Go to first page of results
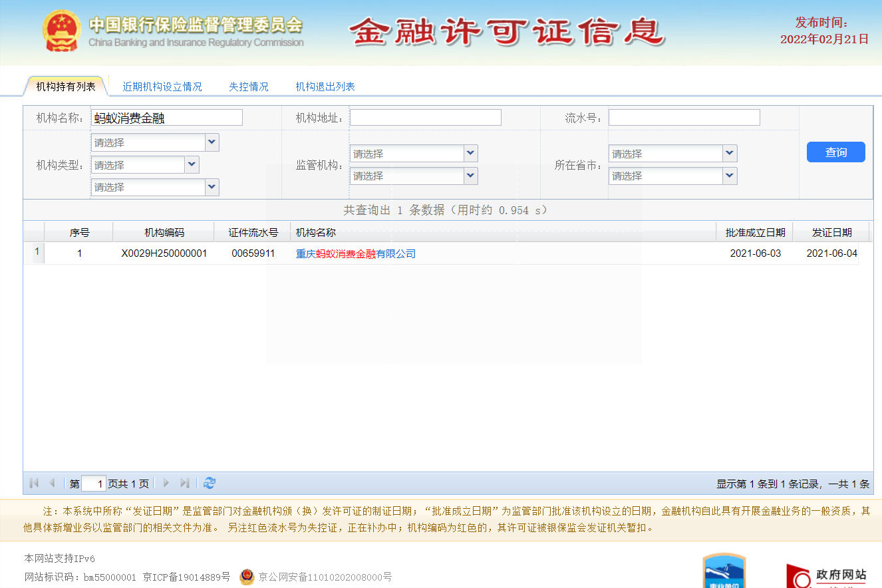The height and width of the screenshot is (588, 882). [x=34, y=483]
